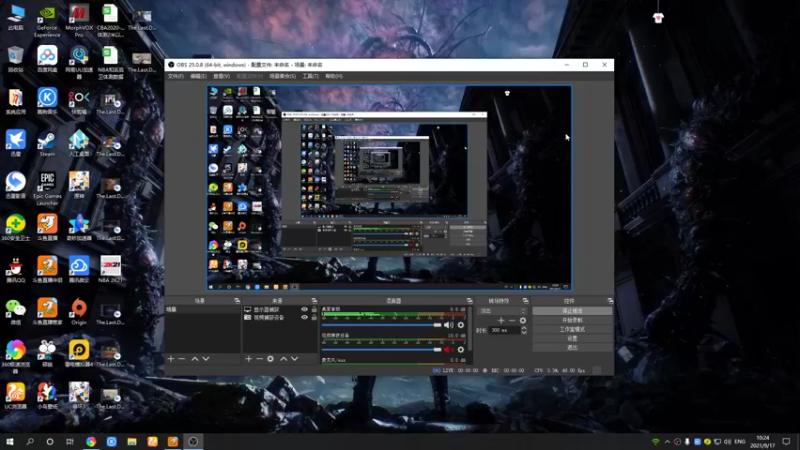Click the transition duration 300 ms field
This screenshot has width=800, height=450.
pos(505,330)
